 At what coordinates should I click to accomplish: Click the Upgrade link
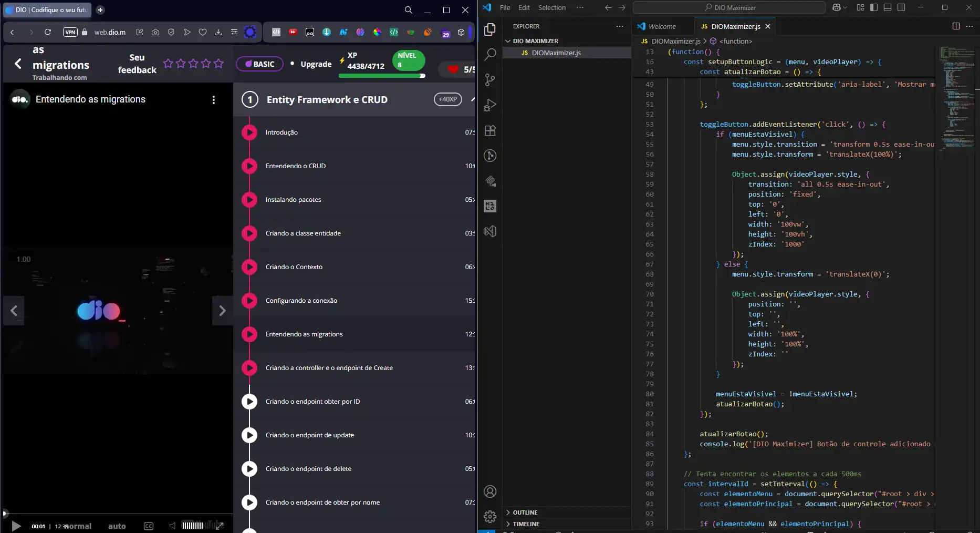(x=316, y=64)
